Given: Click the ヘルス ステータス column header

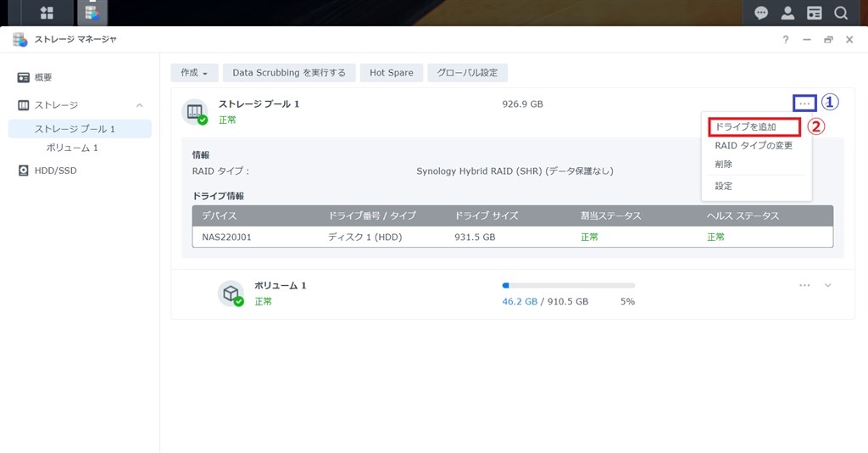Looking at the screenshot, I should pos(743,216).
